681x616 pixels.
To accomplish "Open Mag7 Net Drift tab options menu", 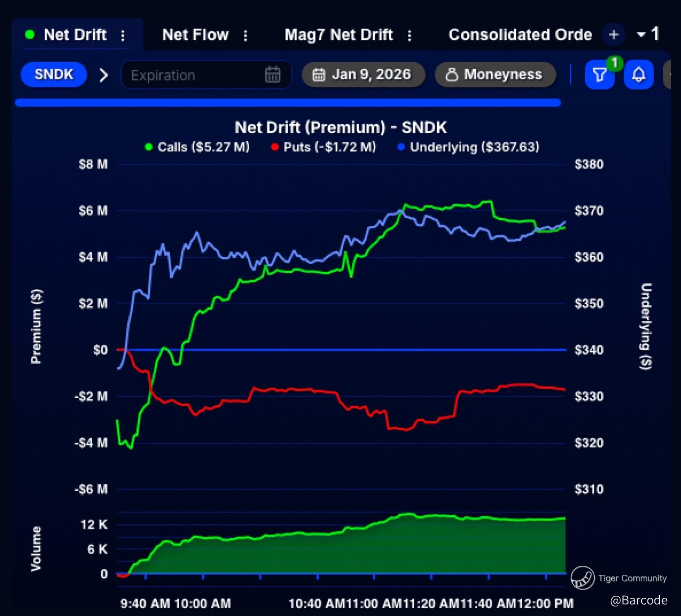I will (410, 35).
